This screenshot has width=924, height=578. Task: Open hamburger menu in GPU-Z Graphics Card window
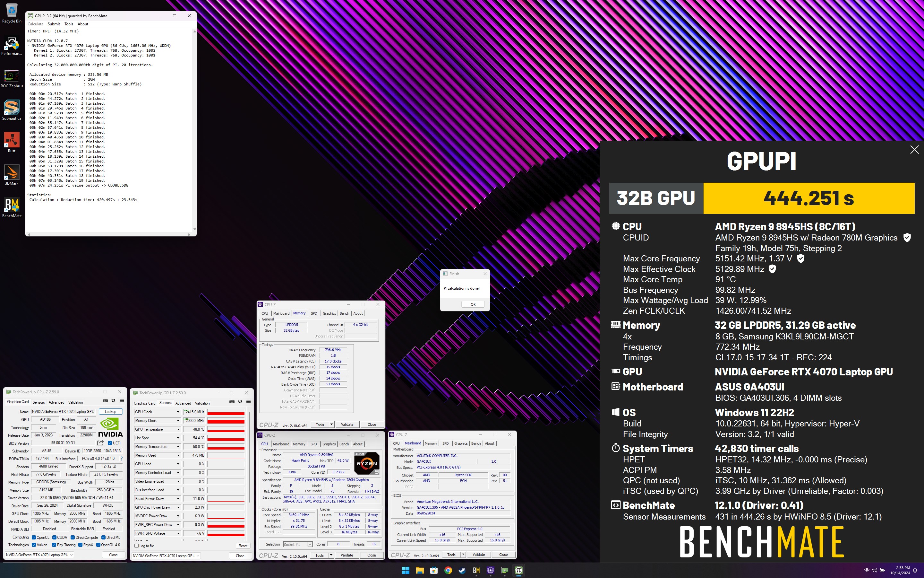coord(122,401)
